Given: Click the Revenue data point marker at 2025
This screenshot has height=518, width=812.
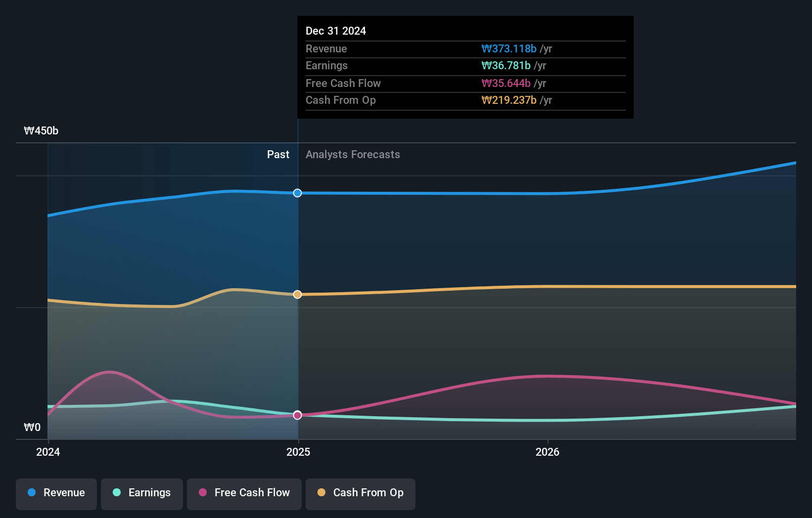Looking at the screenshot, I should click(297, 193).
